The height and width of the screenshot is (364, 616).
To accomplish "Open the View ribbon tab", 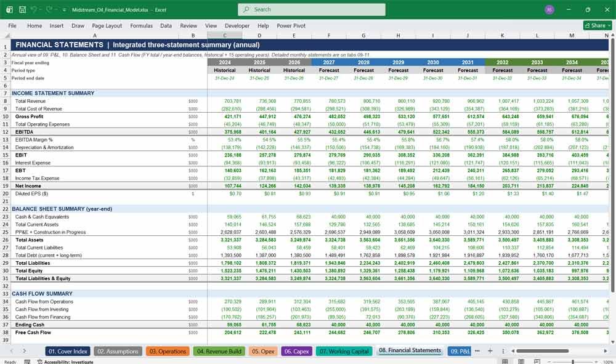I will pyautogui.click(x=211, y=25).
